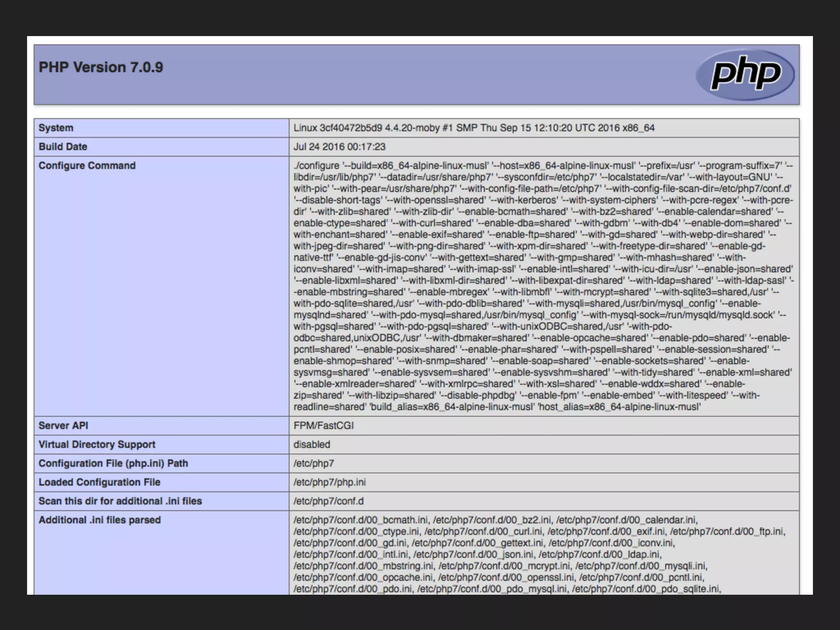Click the Configure Command label
This screenshot has width=840, height=630.
(87, 166)
